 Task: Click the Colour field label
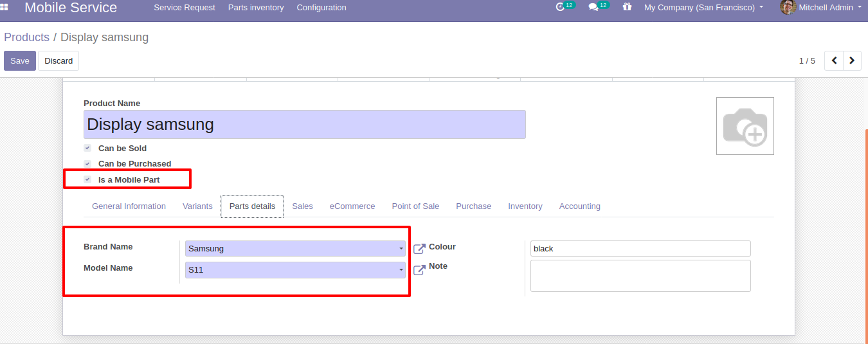tap(442, 247)
